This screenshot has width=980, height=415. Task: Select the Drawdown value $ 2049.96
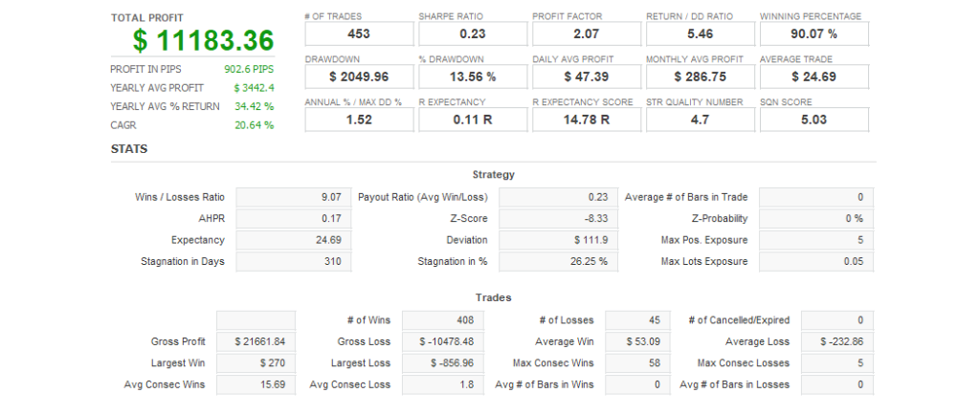point(359,76)
